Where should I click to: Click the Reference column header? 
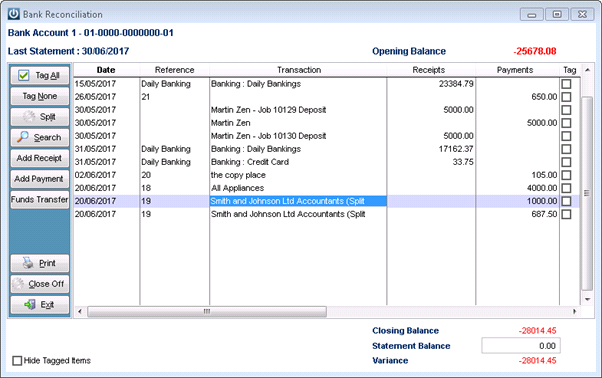175,70
